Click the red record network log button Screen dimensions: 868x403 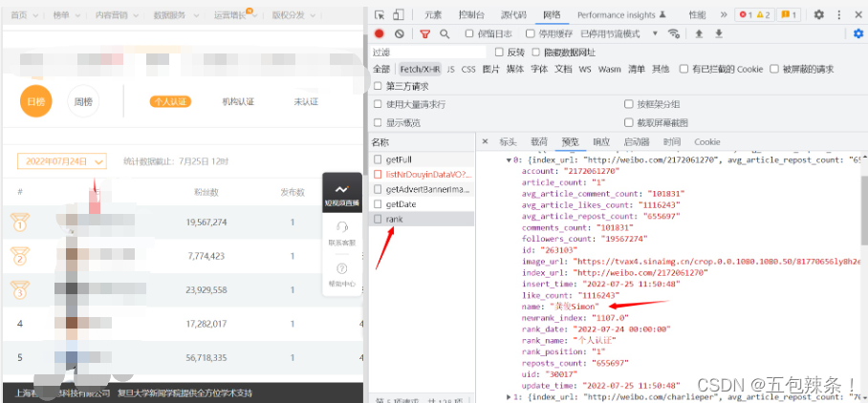point(380,33)
